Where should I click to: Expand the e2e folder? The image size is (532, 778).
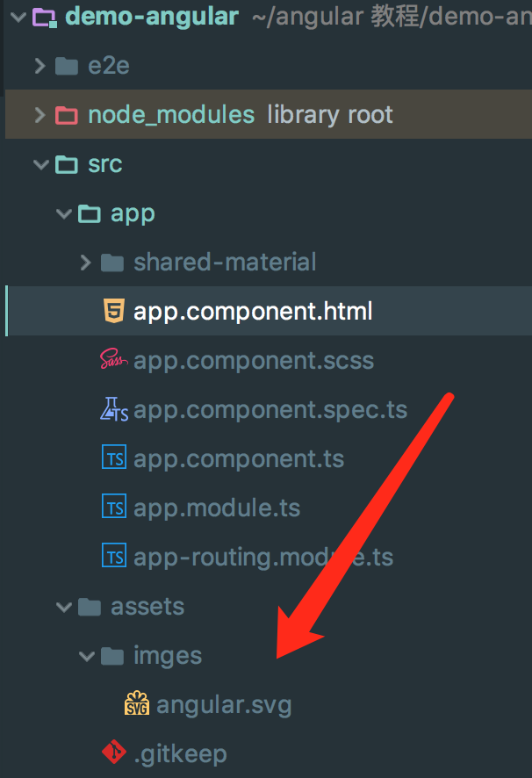39,66
